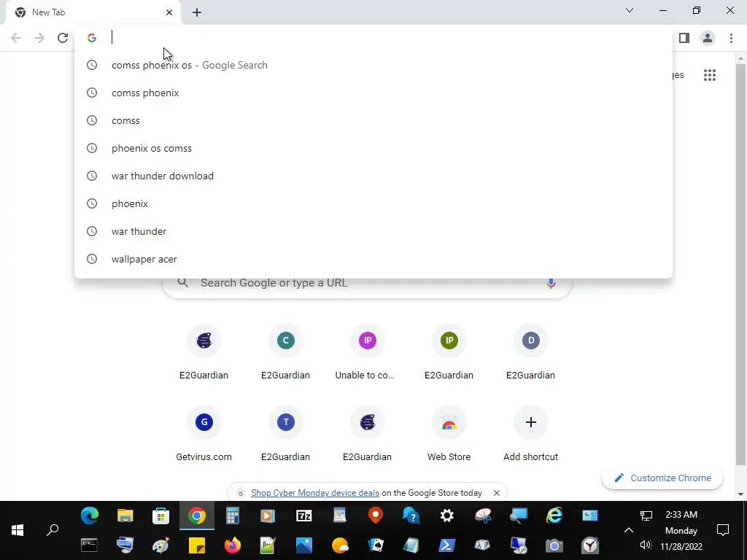Open "Shop Cyber Monday device deals" link

315,493
